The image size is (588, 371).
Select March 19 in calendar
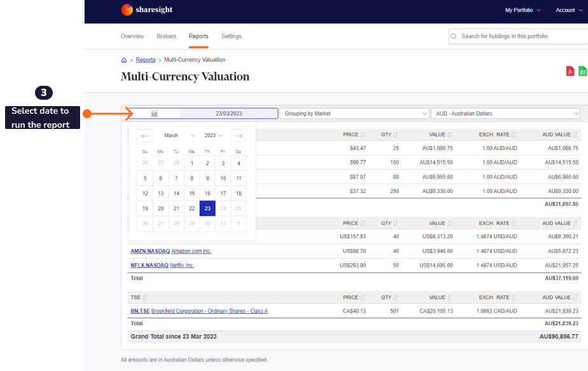tap(145, 208)
